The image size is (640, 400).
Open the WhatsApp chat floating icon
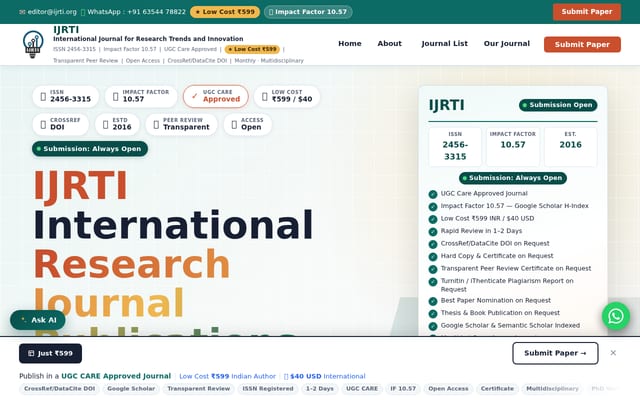pos(616,316)
